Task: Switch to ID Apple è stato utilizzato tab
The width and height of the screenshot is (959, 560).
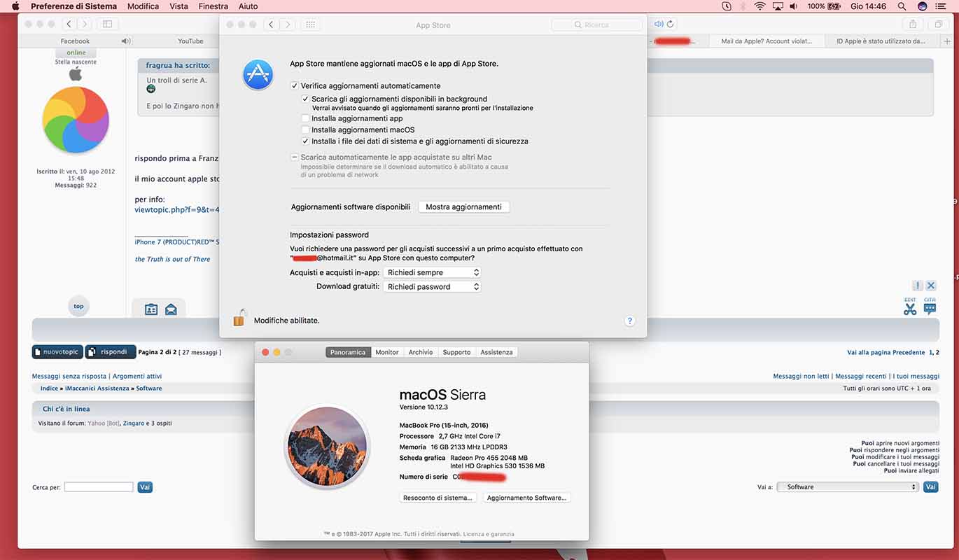Action: 881,41
